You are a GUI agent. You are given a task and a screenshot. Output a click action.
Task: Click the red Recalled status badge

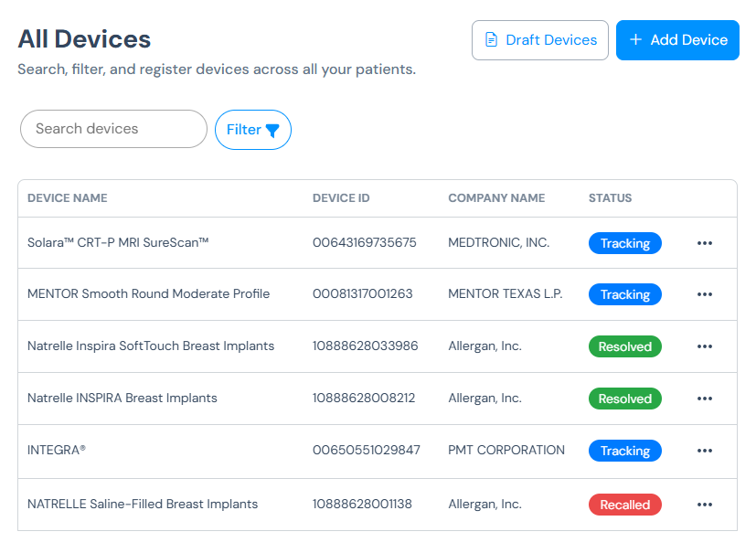click(625, 505)
